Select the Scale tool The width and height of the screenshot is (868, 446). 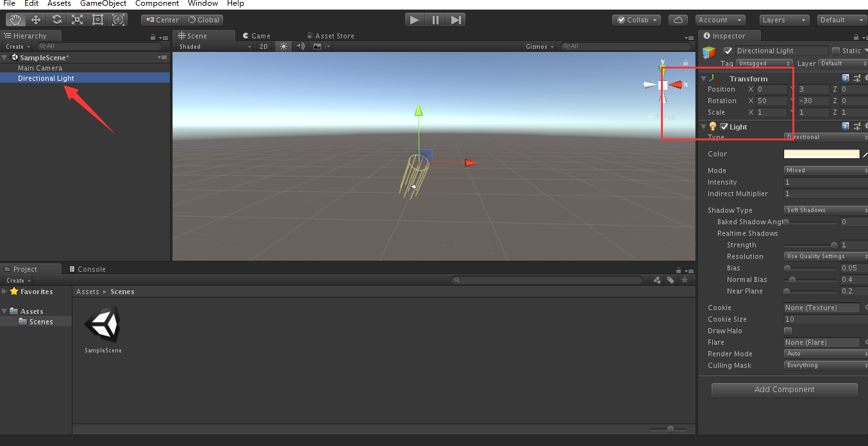point(76,19)
